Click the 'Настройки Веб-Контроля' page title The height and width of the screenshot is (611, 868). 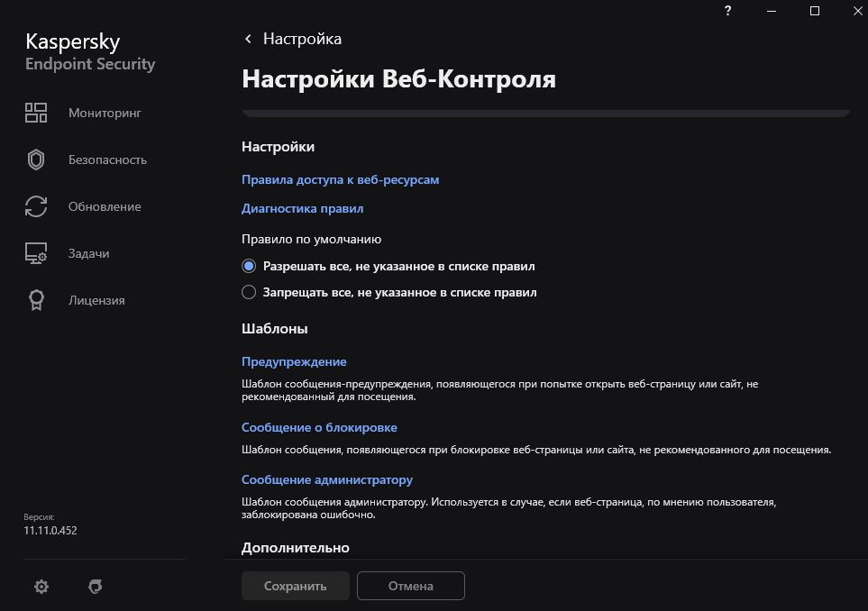point(398,78)
